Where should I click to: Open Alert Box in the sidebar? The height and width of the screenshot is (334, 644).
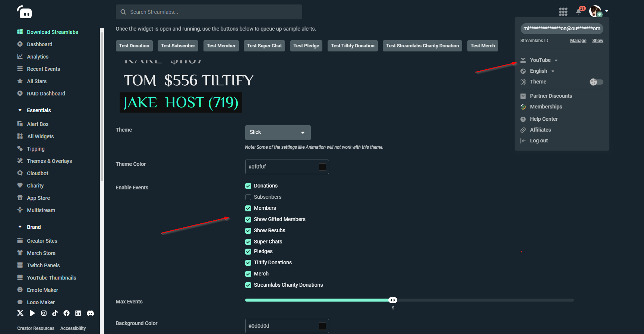(x=38, y=124)
